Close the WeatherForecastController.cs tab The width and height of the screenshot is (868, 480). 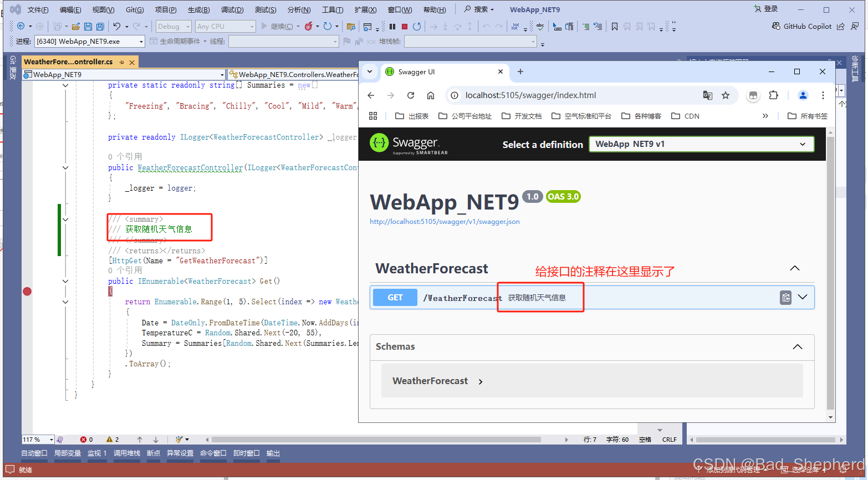point(132,62)
